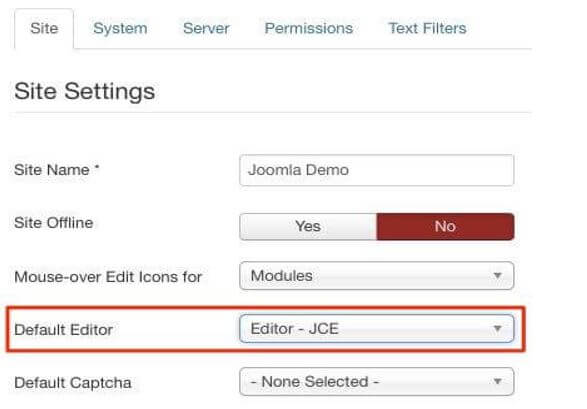Set Site Offline to No
587x409 pixels.
coord(445,226)
